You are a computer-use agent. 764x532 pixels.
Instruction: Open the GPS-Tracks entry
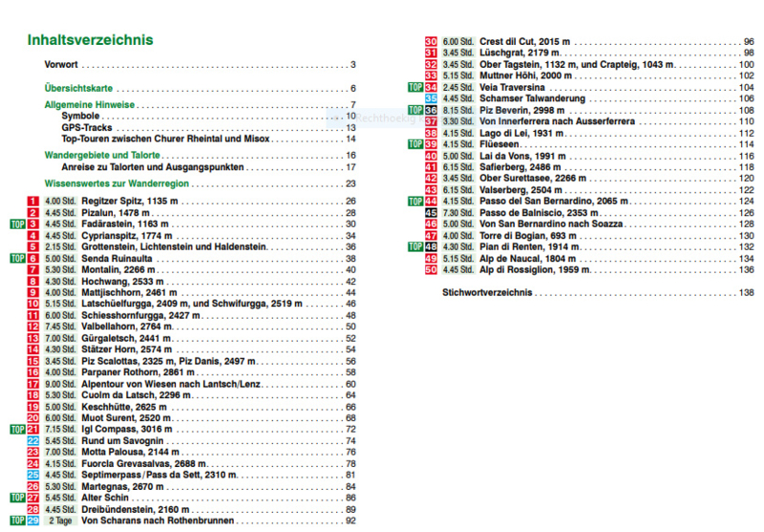point(87,128)
